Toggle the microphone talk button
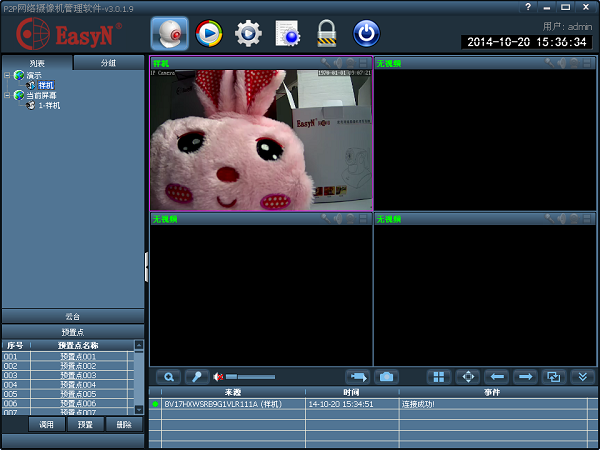This screenshot has width=600, height=450. click(196, 377)
